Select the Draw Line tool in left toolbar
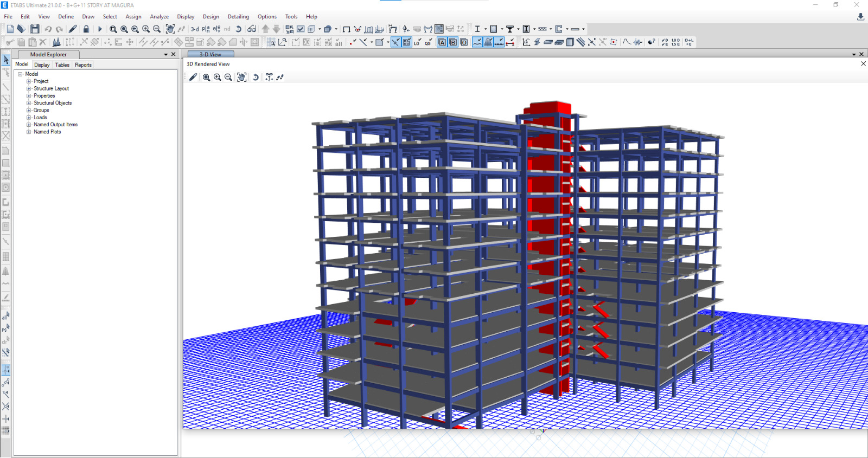 tap(6, 87)
